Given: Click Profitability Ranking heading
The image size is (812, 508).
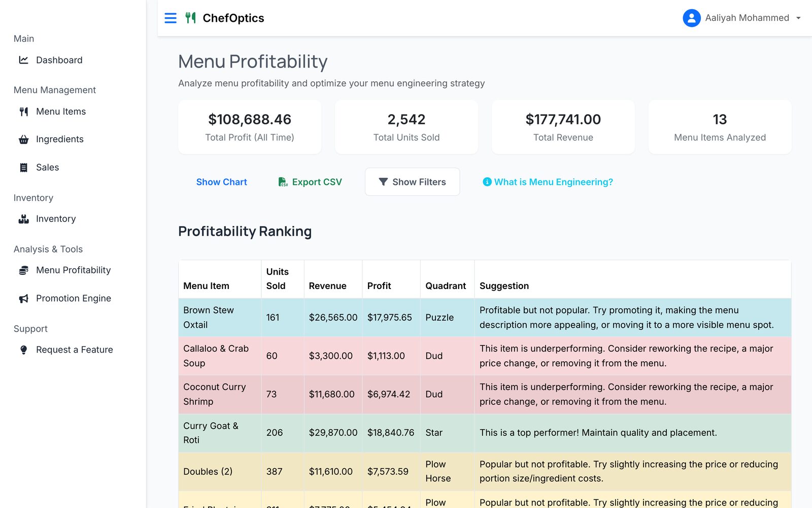Looking at the screenshot, I should click(x=245, y=232).
